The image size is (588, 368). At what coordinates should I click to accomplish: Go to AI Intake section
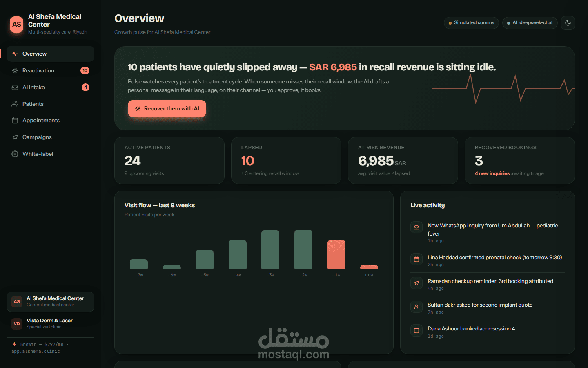coord(50,88)
